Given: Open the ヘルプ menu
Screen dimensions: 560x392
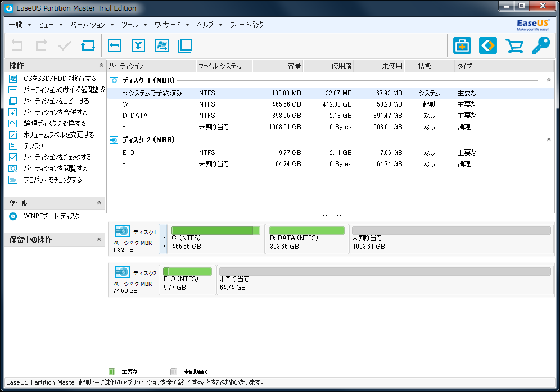Looking at the screenshot, I should [x=205, y=25].
